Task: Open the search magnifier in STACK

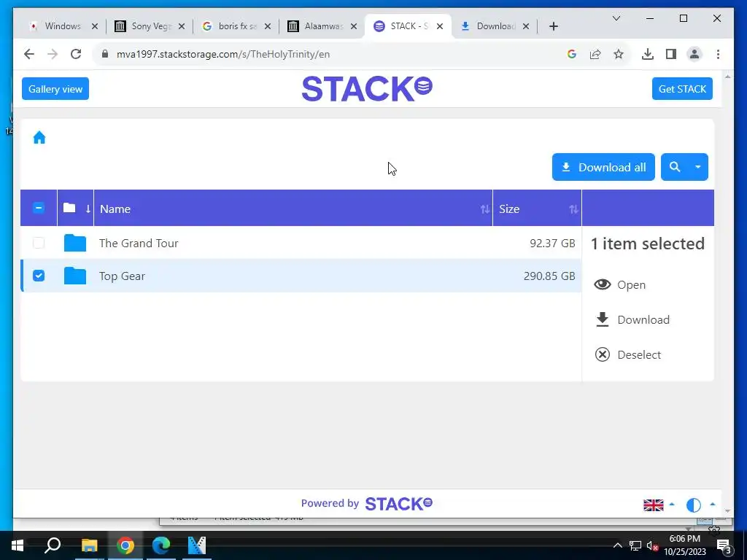Action: click(x=674, y=167)
